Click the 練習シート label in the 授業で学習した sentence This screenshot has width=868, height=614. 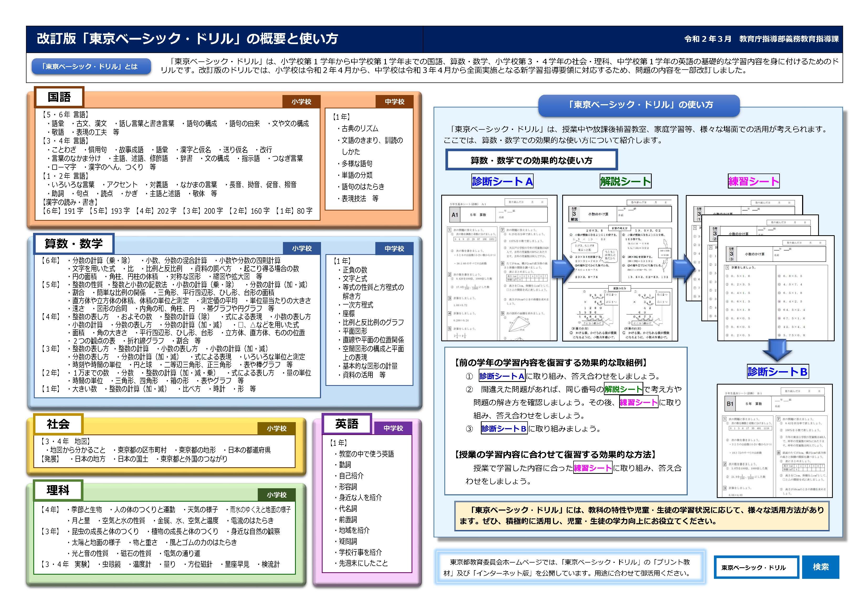[593, 468]
